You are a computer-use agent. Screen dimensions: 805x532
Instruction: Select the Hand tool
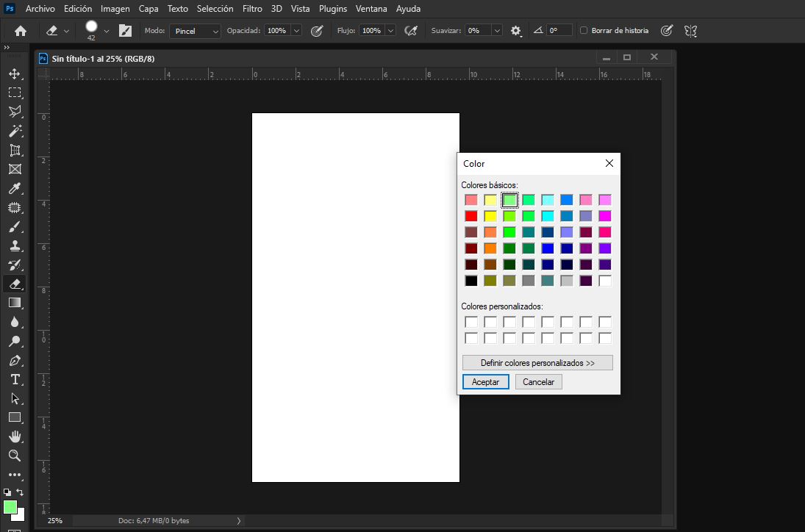[x=16, y=436]
